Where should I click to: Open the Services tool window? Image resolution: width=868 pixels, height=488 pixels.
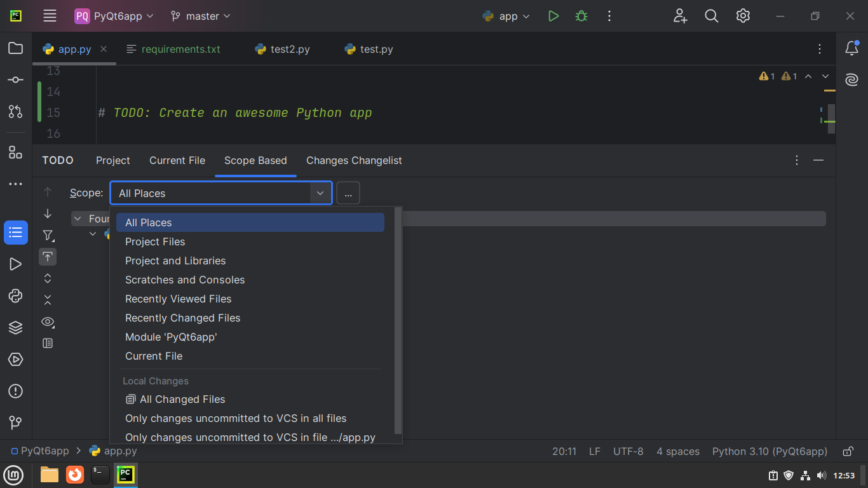pyautogui.click(x=15, y=360)
